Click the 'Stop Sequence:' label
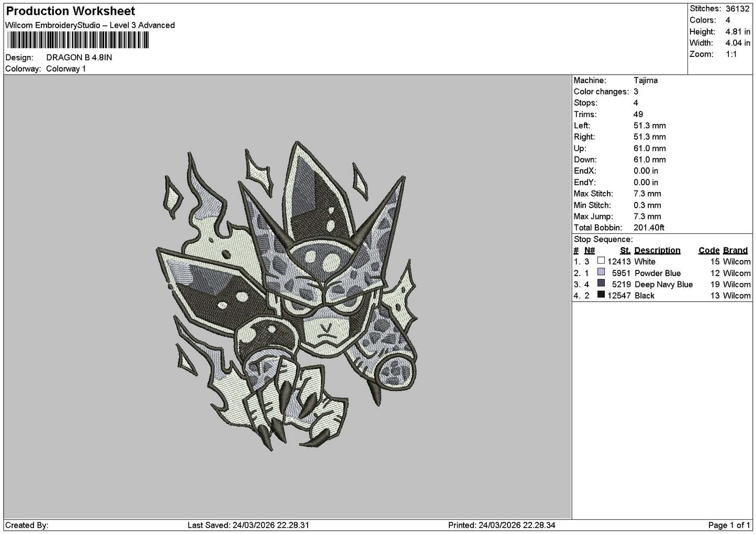The width and height of the screenshot is (756, 534). click(603, 240)
